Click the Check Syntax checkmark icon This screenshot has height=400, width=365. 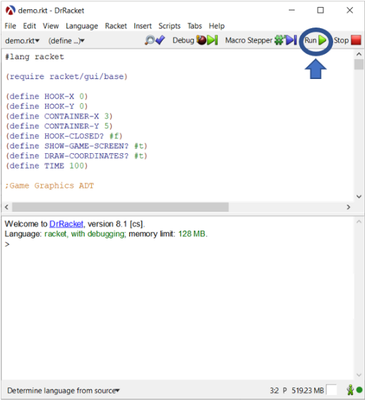pyautogui.click(x=160, y=40)
